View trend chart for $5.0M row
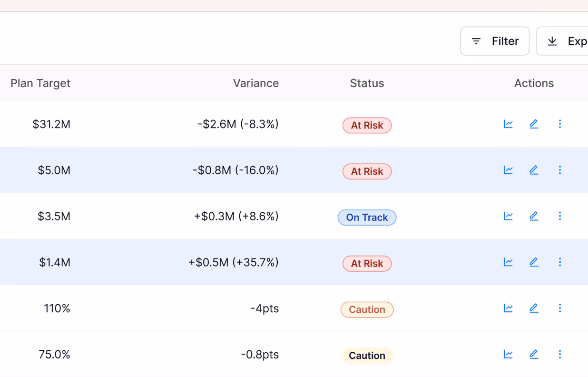 508,170
